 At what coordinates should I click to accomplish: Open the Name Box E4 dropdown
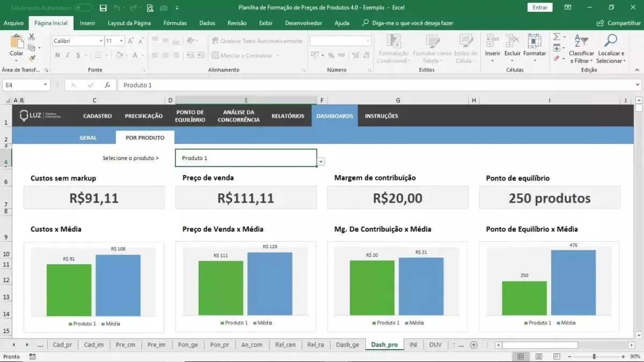(x=46, y=85)
